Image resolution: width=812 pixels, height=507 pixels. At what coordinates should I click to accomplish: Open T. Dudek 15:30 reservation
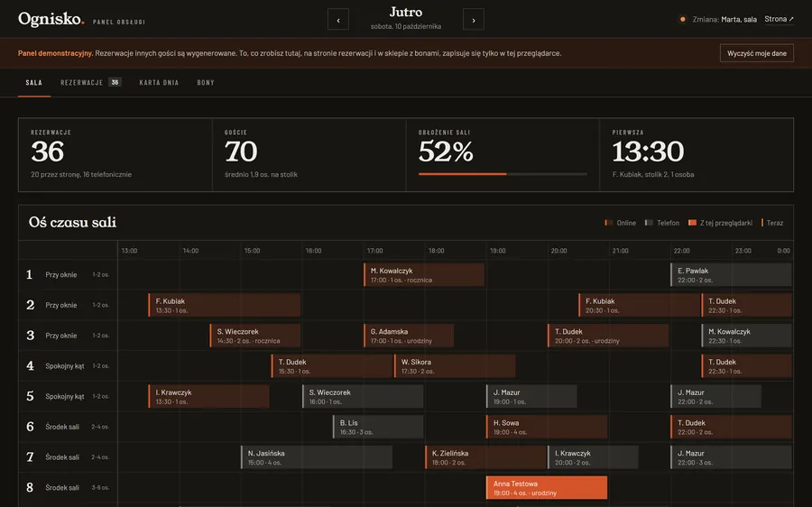coord(332,365)
